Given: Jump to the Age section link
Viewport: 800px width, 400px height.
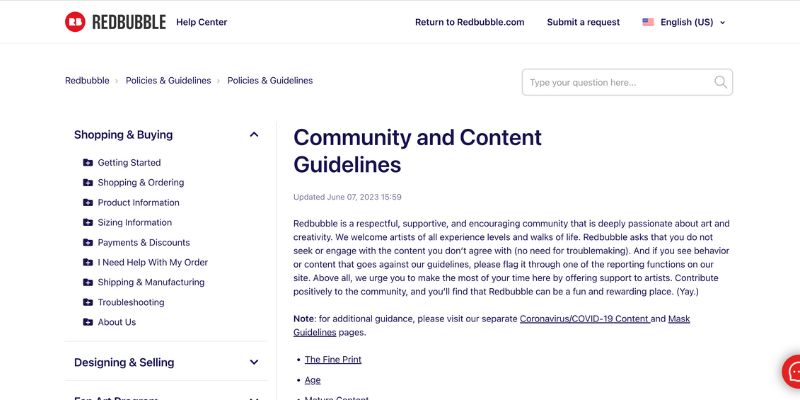Looking at the screenshot, I should pyautogui.click(x=313, y=380).
